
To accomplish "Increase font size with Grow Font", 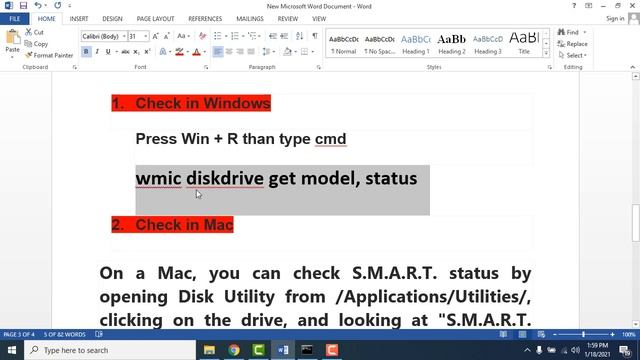I will coord(156,36).
